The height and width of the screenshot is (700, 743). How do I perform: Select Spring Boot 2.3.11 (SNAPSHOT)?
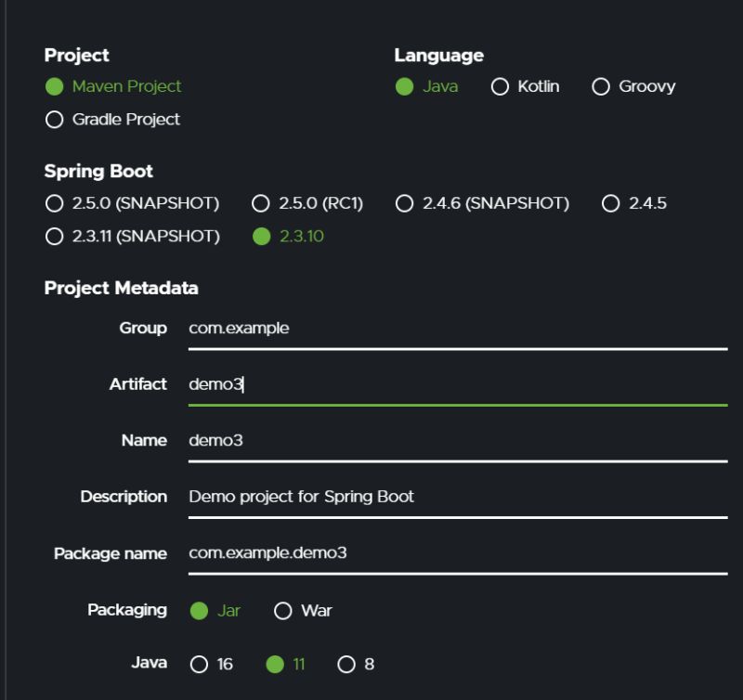54,237
